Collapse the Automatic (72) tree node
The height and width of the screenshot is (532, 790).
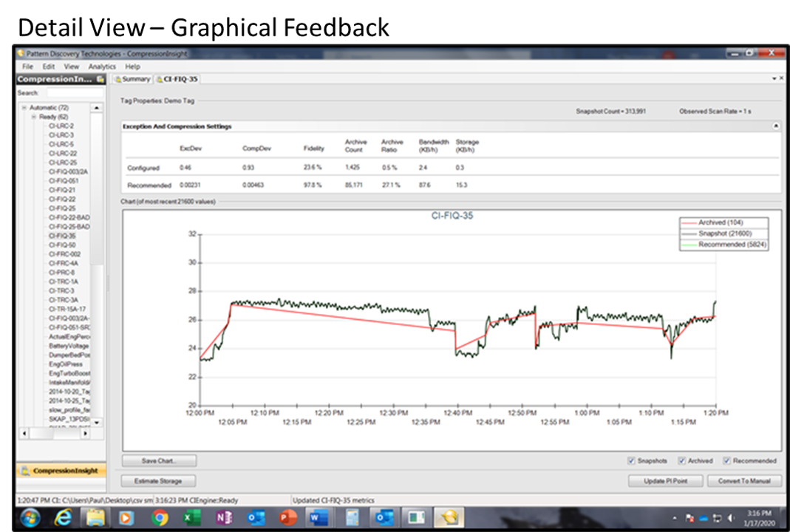coord(24,107)
